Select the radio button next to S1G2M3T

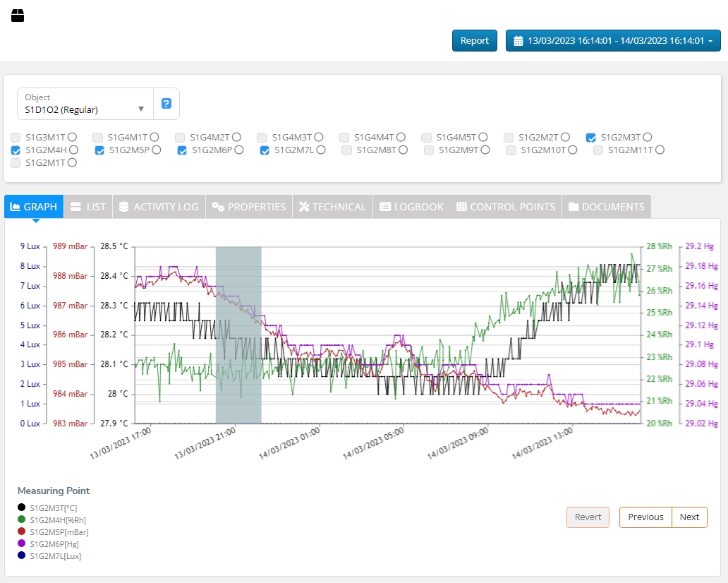(x=647, y=138)
